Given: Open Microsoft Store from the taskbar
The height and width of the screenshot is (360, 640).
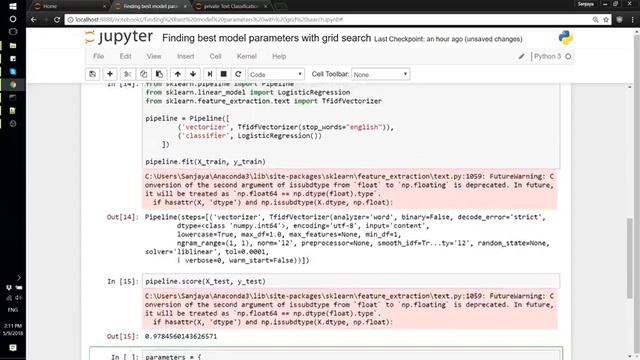Looking at the screenshot, I should click(x=13, y=58).
